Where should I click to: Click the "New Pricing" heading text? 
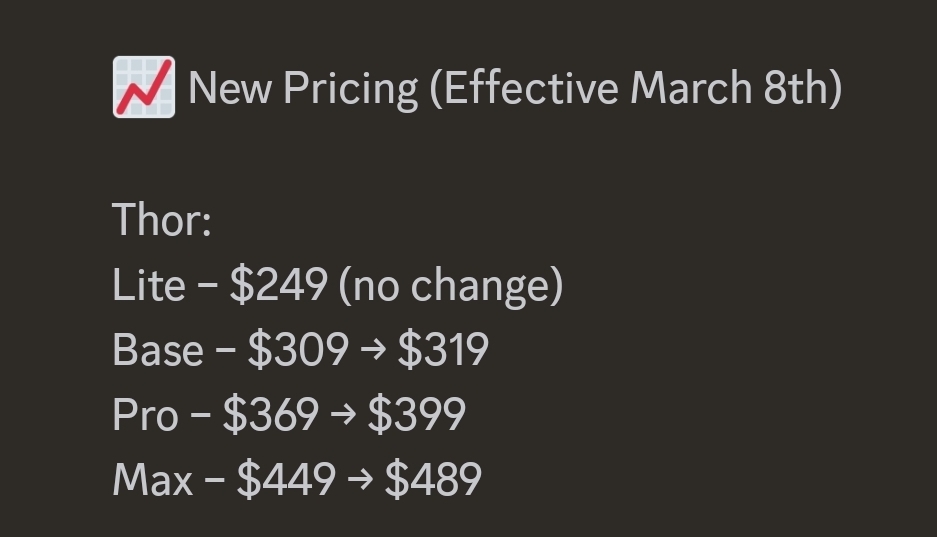[x=303, y=88]
